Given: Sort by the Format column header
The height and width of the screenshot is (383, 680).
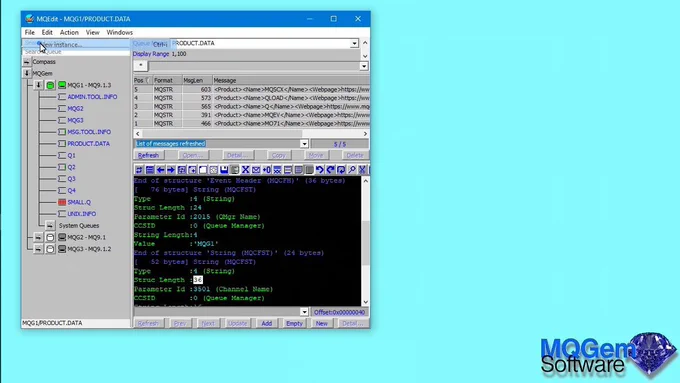Looking at the screenshot, I should coord(167,80).
